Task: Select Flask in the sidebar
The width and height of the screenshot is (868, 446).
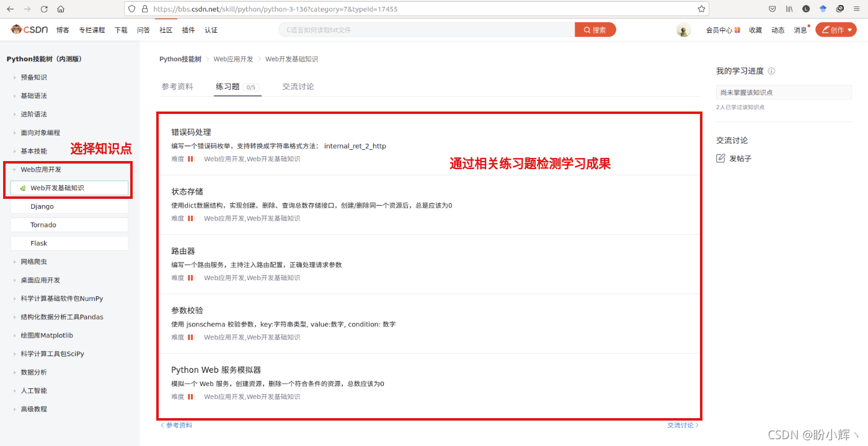Action: point(69,243)
